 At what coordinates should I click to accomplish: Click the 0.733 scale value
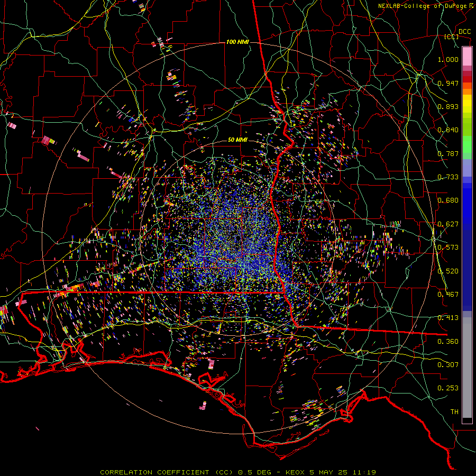click(x=448, y=177)
